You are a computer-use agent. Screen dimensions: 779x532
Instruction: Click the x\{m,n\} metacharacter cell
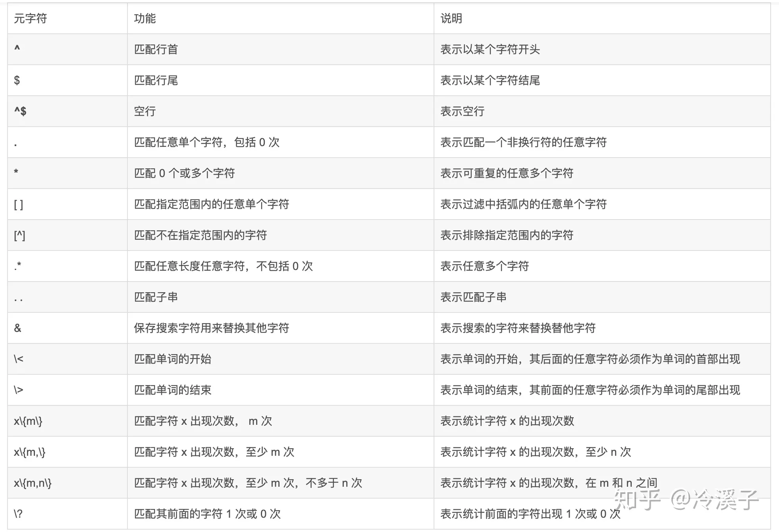coord(67,483)
